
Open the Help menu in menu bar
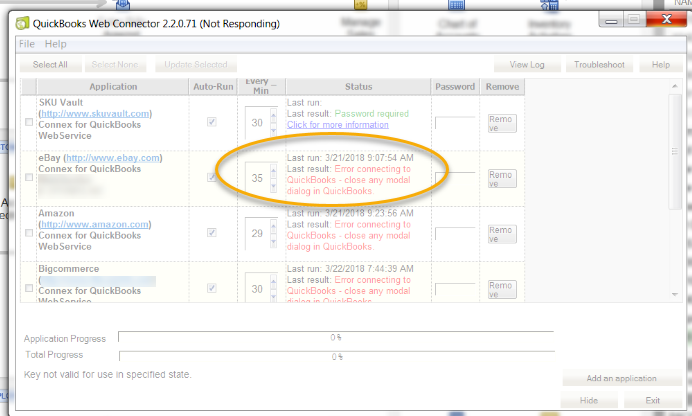pos(56,44)
